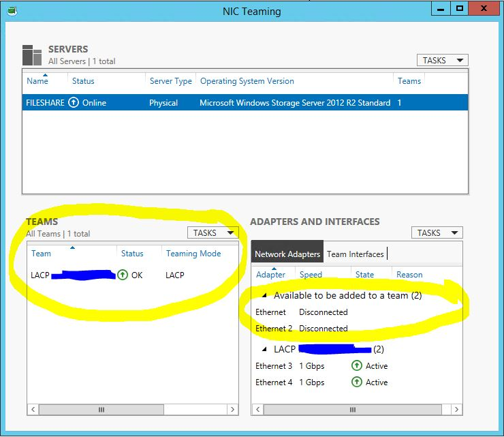This screenshot has width=504, height=437.
Task: Select the FILESHARE server row
Action: (x=245, y=103)
